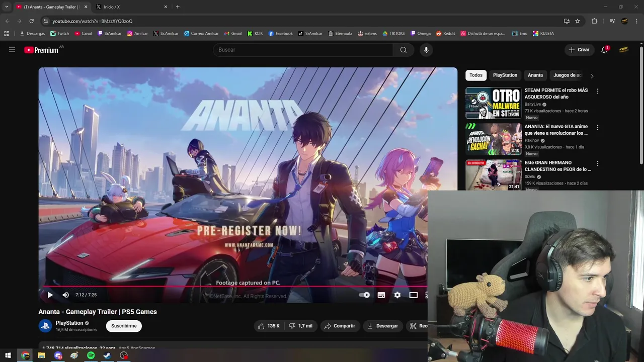Open options for STEAM PERMITE video

click(x=598, y=92)
